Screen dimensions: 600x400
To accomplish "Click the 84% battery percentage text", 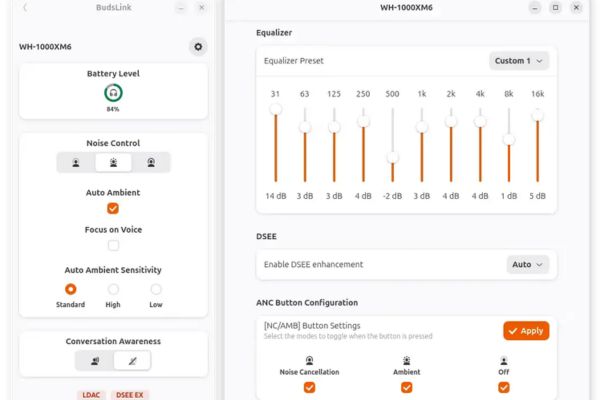I will click(113, 109).
